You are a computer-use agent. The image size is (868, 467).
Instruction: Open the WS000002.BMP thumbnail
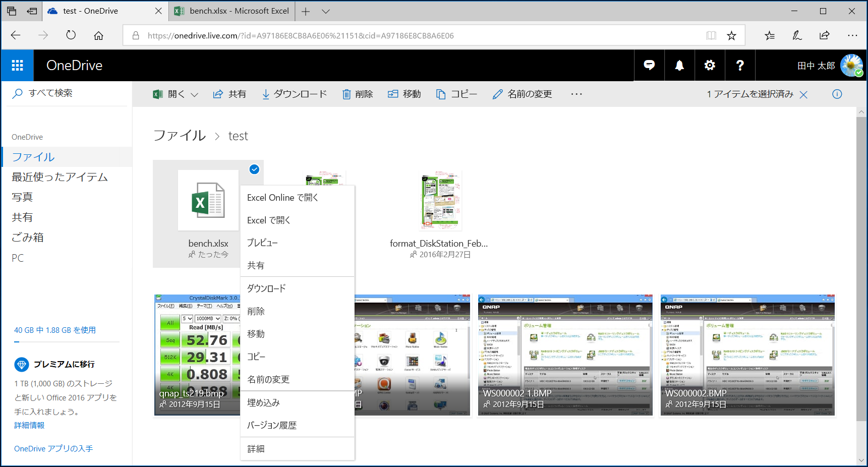747,353
